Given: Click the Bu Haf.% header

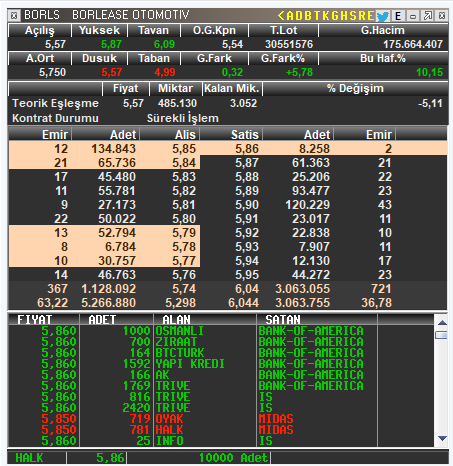Looking at the screenshot, I should [x=383, y=58].
